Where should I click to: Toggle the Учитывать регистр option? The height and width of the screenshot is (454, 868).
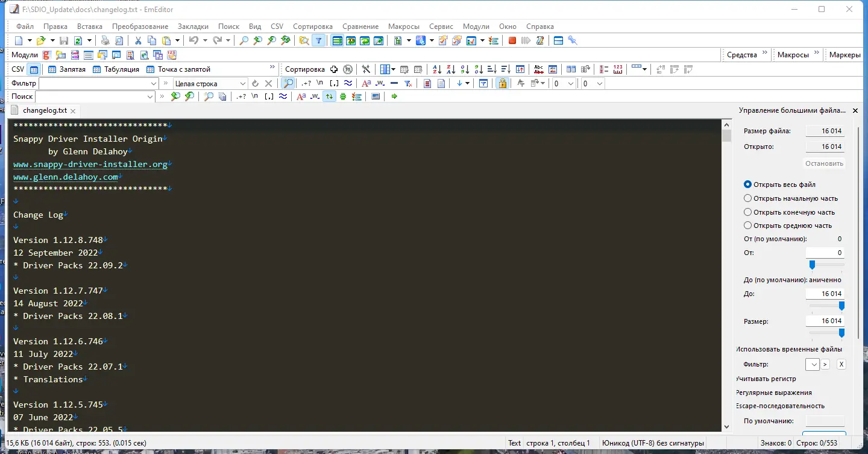(x=766, y=379)
